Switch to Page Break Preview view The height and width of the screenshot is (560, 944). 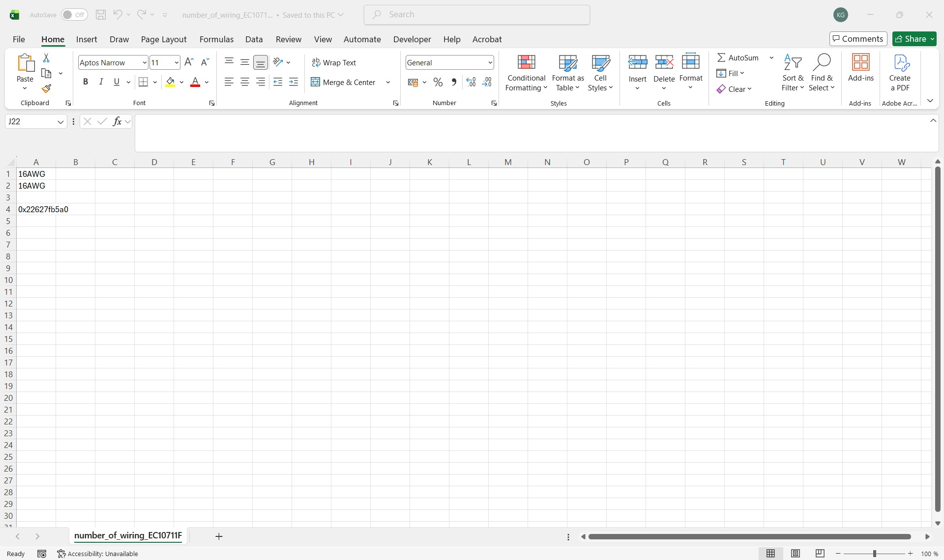click(820, 554)
